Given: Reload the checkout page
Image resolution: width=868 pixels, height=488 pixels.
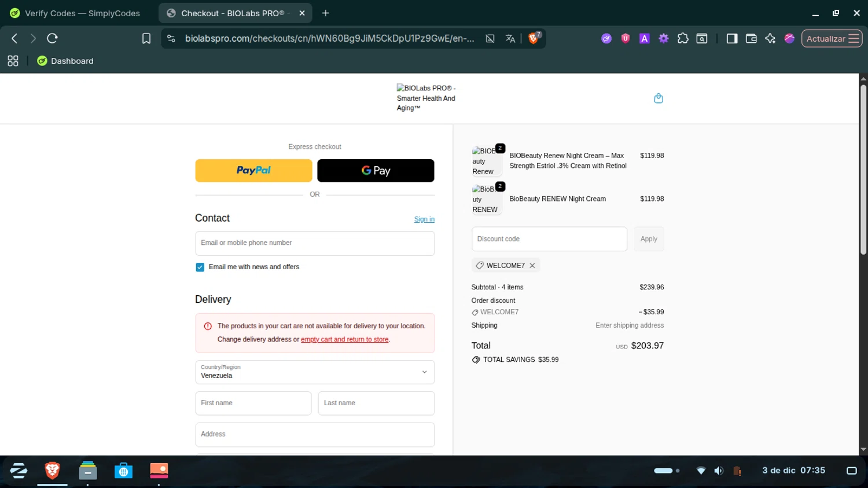Looking at the screenshot, I should point(52,38).
